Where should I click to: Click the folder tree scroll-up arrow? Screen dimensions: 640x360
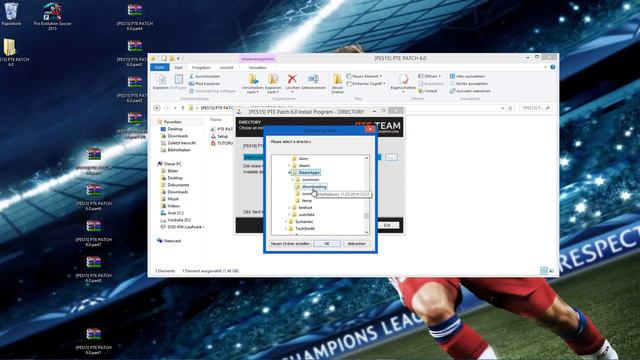tap(366, 158)
